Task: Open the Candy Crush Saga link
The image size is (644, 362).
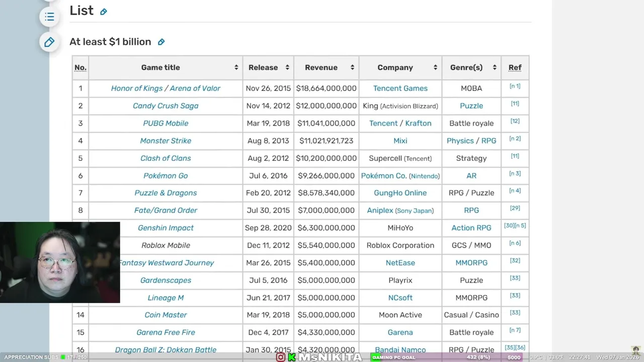Action: pos(166,106)
